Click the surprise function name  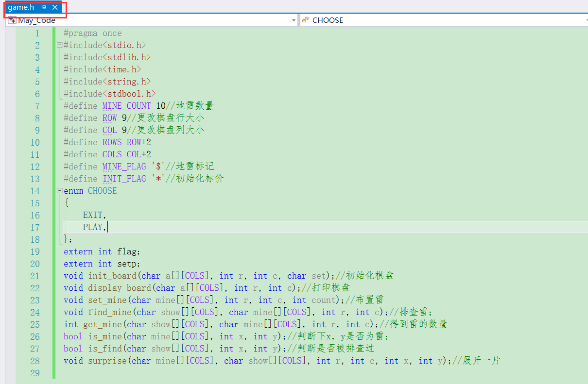[107, 361]
